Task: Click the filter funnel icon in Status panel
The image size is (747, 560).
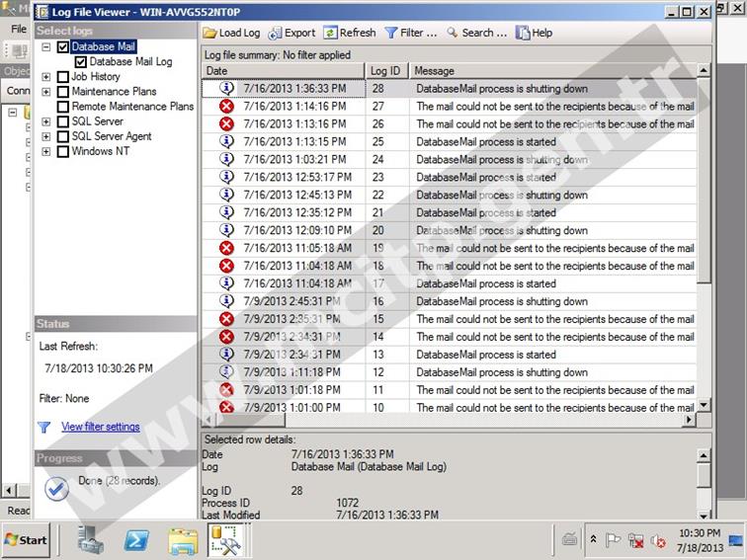Action: point(44,427)
